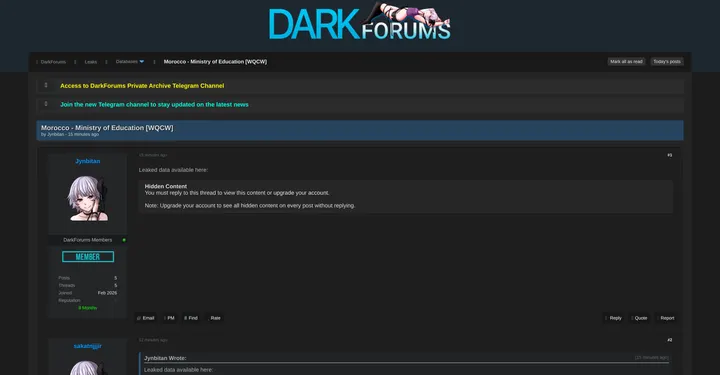
Task: Click the Email button under first post
Action: 146,318
